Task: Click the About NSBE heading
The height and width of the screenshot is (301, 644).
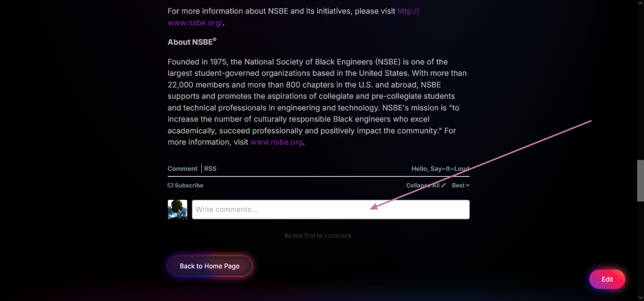Action: [x=192, y=42]
